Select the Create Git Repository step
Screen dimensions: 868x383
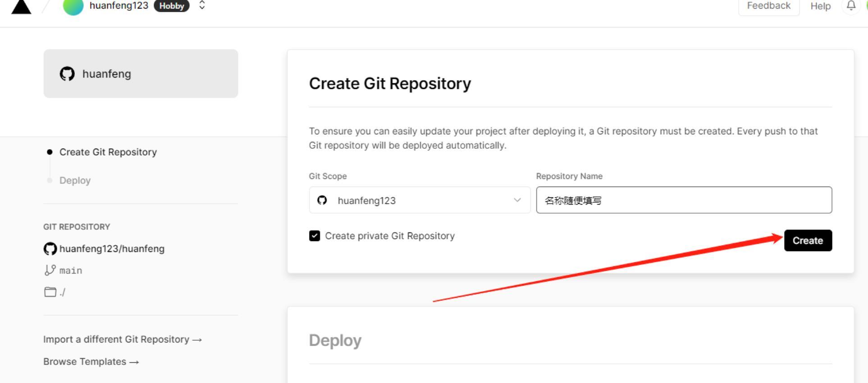pos(108,152)
